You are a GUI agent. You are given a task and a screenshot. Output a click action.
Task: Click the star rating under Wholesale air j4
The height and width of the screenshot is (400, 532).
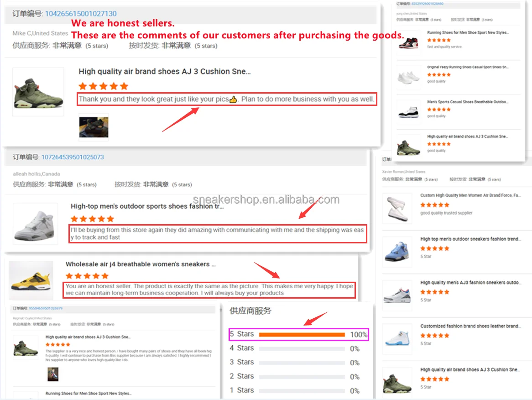[87, 276]
